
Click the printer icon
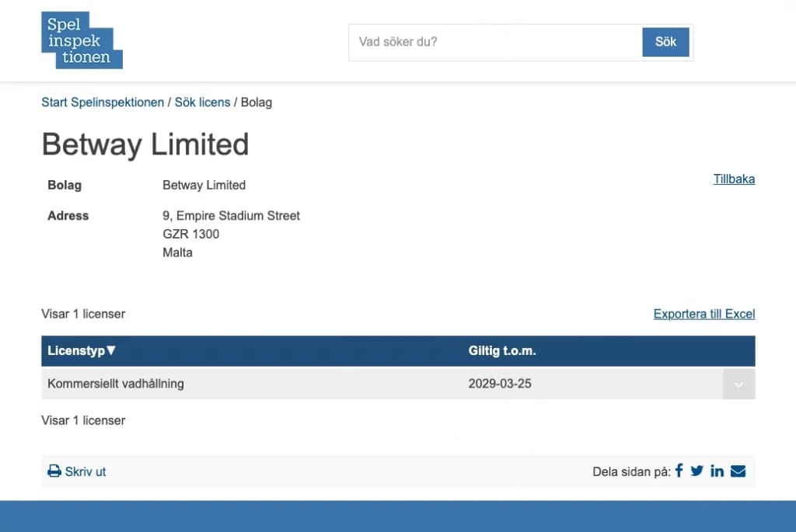[54, 471]
